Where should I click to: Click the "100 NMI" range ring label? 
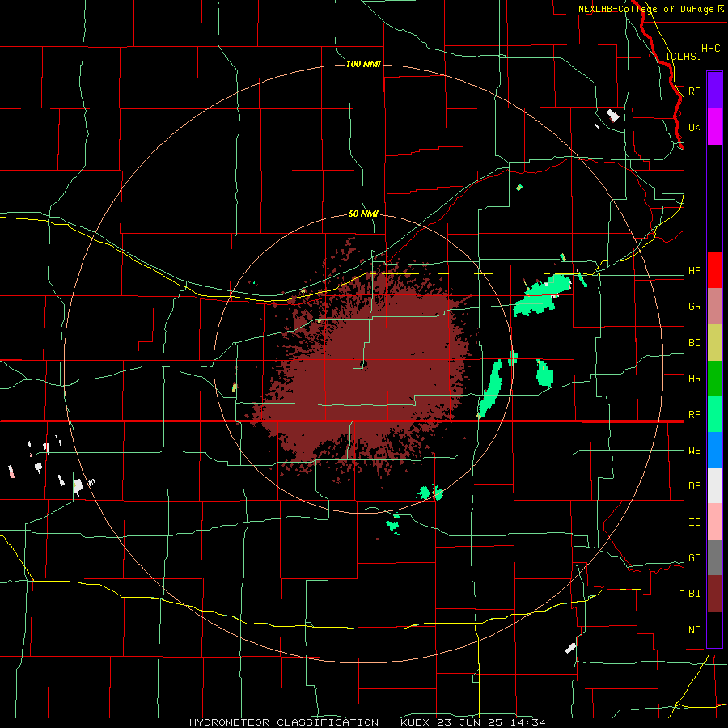[363, 64]
